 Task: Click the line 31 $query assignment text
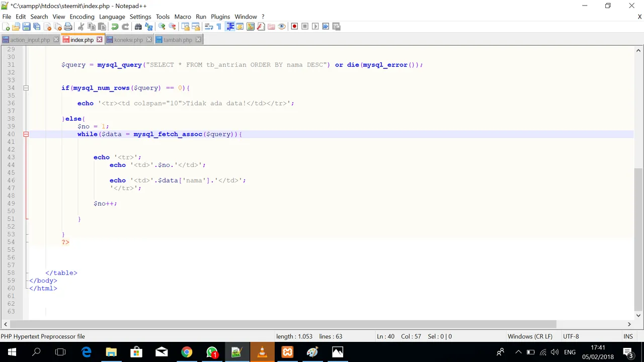tap(242, 65)
